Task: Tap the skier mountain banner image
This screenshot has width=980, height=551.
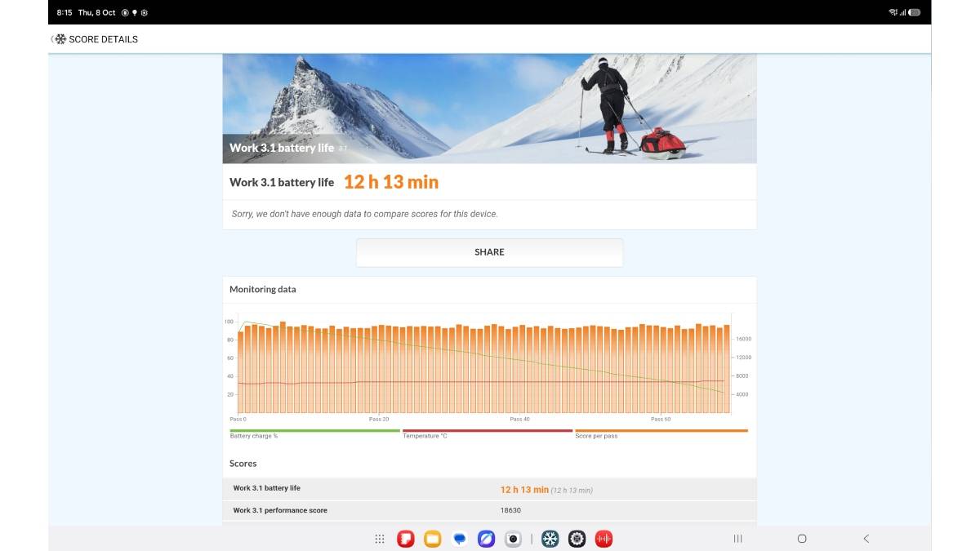Action: 489,109
